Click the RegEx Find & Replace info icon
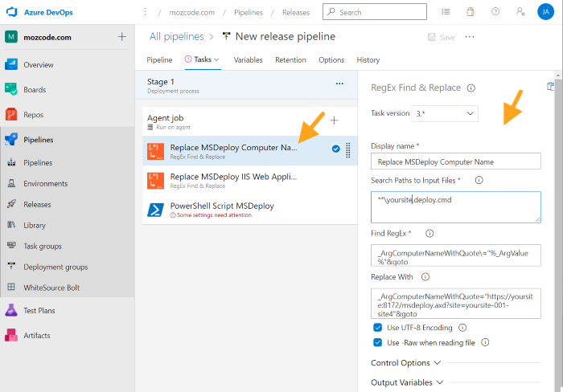 (x=471, y=88)
